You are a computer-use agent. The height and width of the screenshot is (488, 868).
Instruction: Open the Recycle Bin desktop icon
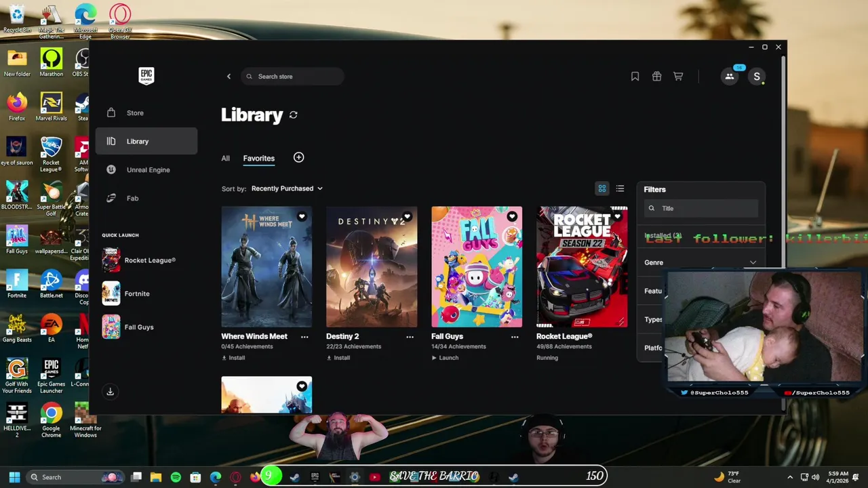pos(17,19)
